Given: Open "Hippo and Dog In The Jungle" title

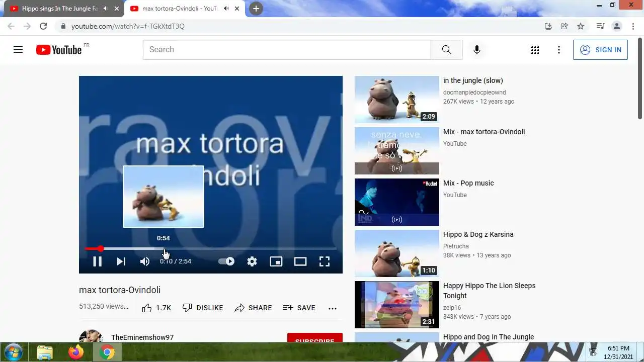Looking at the screenshot, I should coord(489,337).
